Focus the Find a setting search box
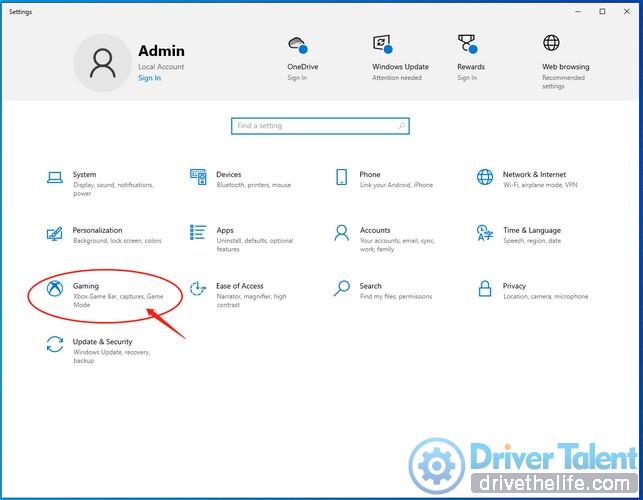 point(320,126)
